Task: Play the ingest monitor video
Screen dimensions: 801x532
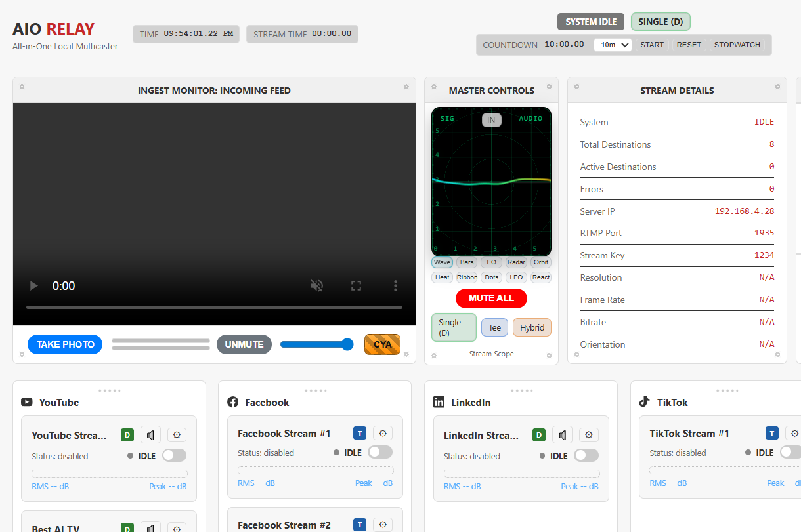Action: point(33,285)
